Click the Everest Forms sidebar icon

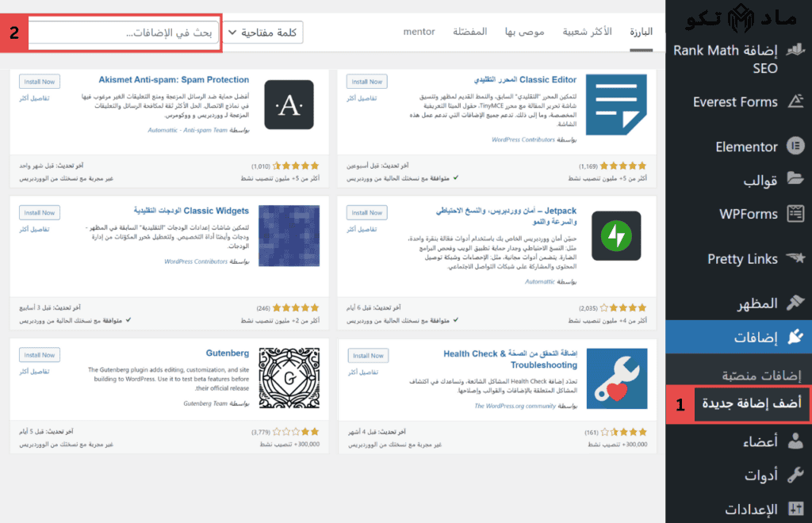point(795,101)
